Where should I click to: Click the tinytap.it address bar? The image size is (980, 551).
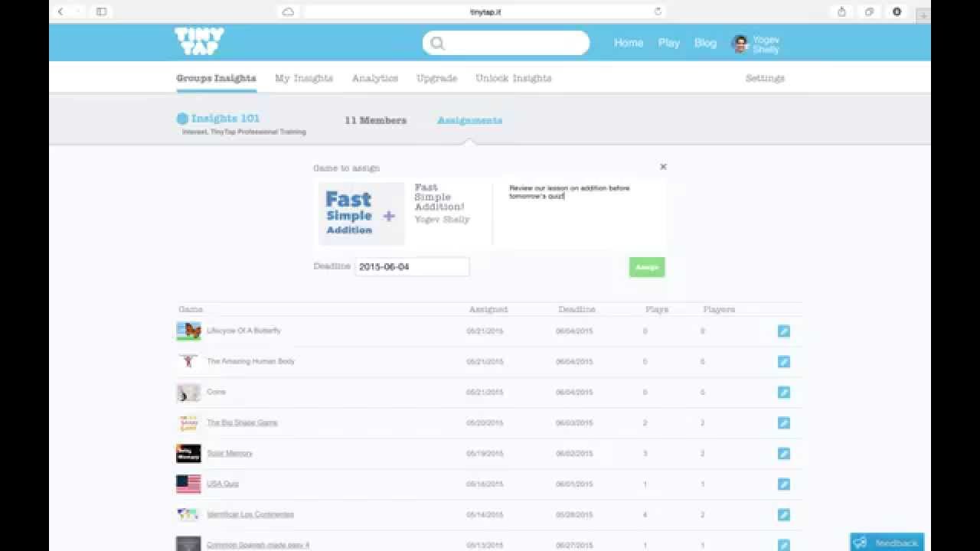click(485, 11)
